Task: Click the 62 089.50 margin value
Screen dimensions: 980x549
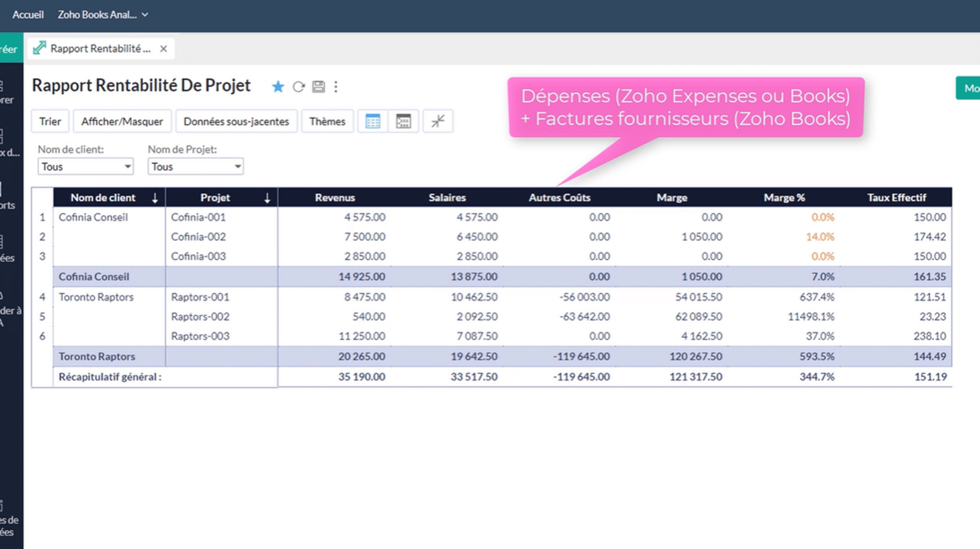Action: (x=699, y=317)
